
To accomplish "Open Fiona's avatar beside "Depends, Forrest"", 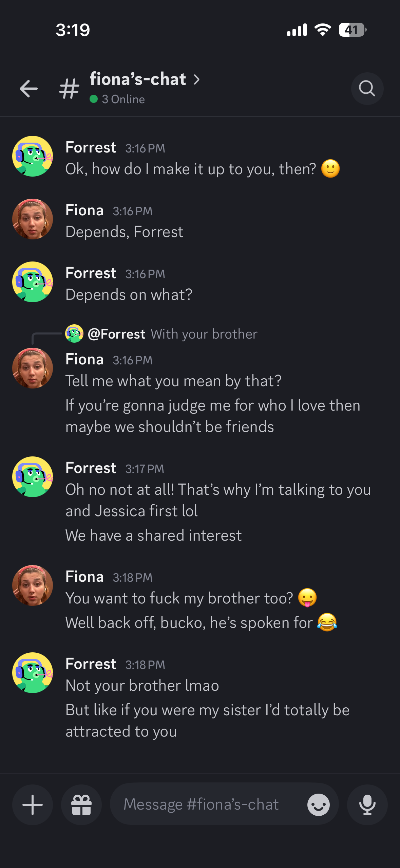I will (33, 219).
